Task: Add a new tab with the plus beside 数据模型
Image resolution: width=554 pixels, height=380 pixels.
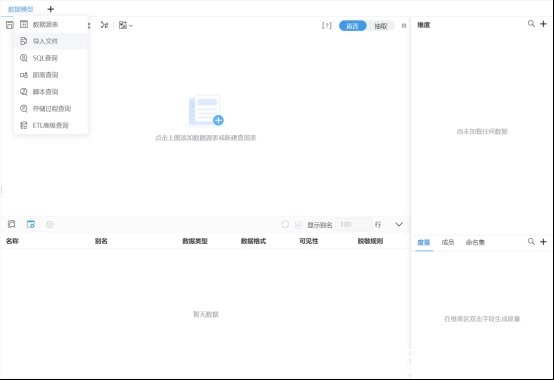Action: 51,9
